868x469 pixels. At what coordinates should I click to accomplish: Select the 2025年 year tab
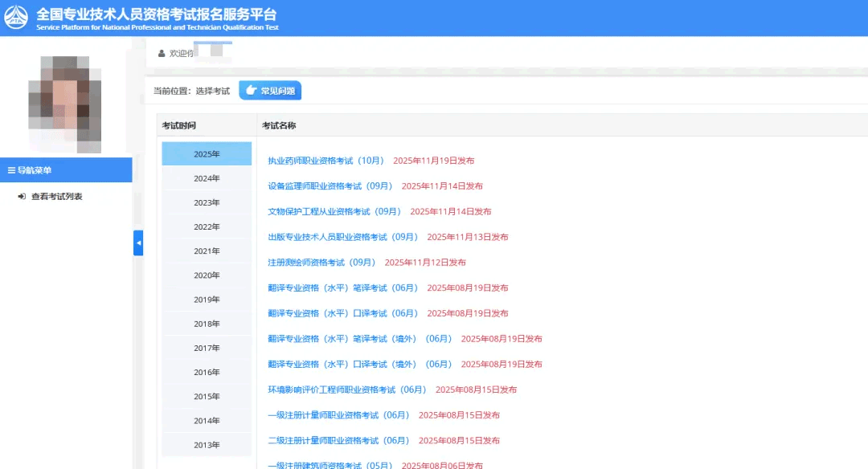pyautogui.click(x=207, y=154)
